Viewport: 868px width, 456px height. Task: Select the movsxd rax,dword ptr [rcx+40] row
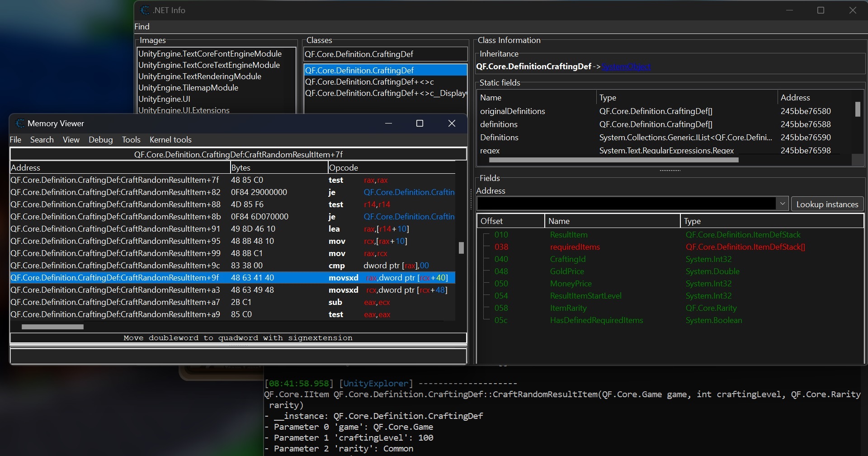(232, 278)
